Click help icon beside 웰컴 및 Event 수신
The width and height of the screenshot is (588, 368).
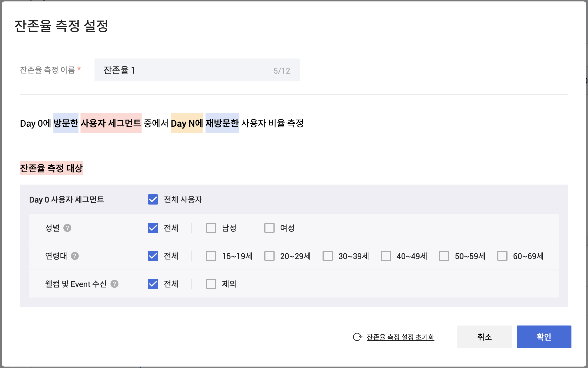tap(114, 284)
